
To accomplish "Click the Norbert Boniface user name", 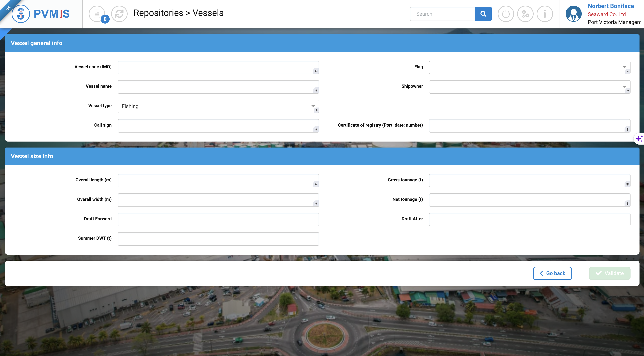I will (x=611, y=6).
